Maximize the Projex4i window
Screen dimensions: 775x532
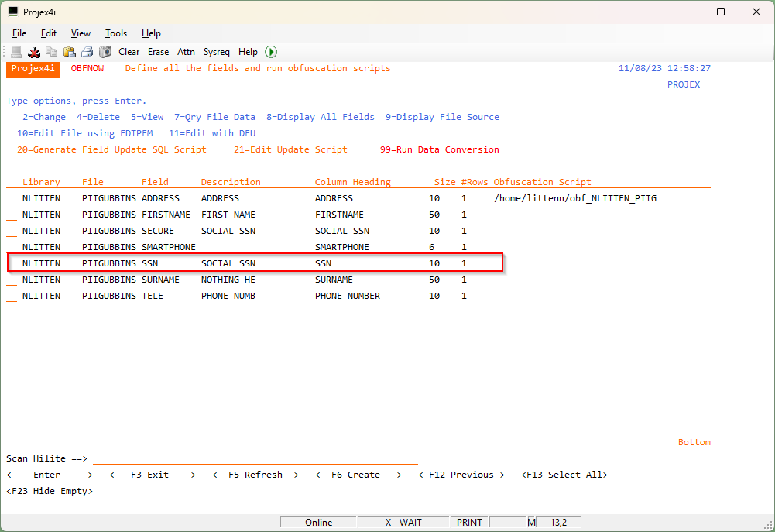[721, 12]
